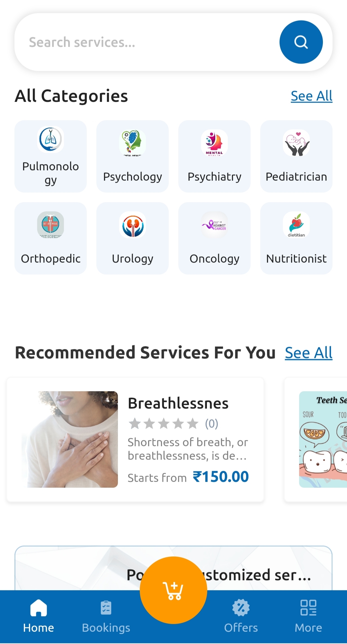The width and height of the screenshot is (347, 644).
Task: Choose the Pediatrician category icon
Action: click(x=296, y=143)
